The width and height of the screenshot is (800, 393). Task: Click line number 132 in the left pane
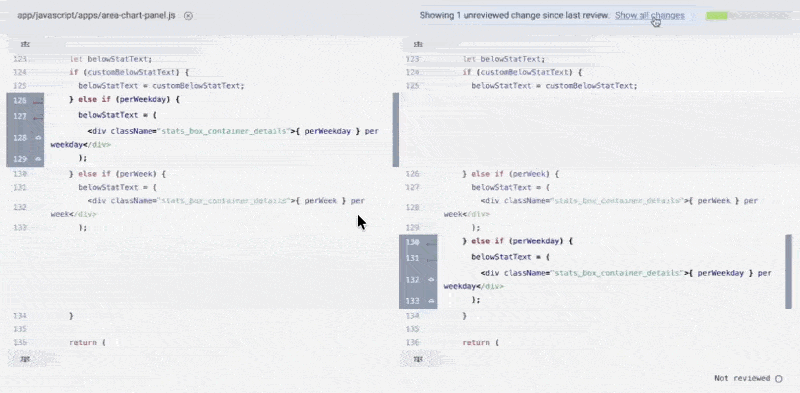[x=20, y=208]
